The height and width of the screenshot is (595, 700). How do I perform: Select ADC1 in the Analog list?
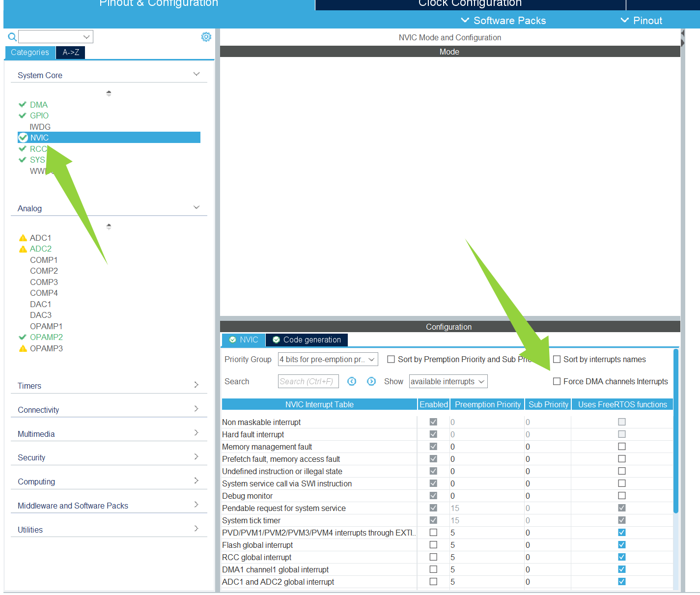(x=40, y=238)
